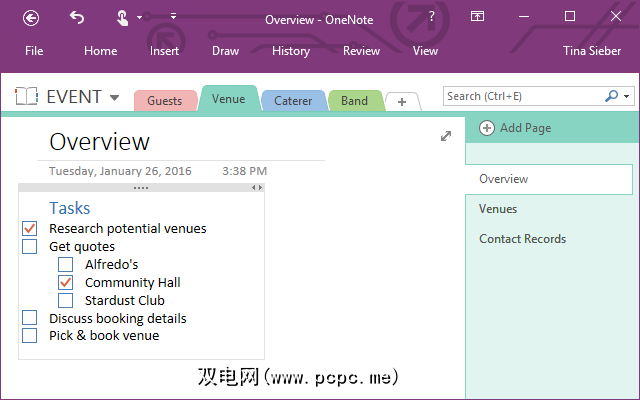Image resolution: width=640 pixels, height=400 pixels.
Task: Check the Get quotes checkbox
Action: [x=30, y=247]
